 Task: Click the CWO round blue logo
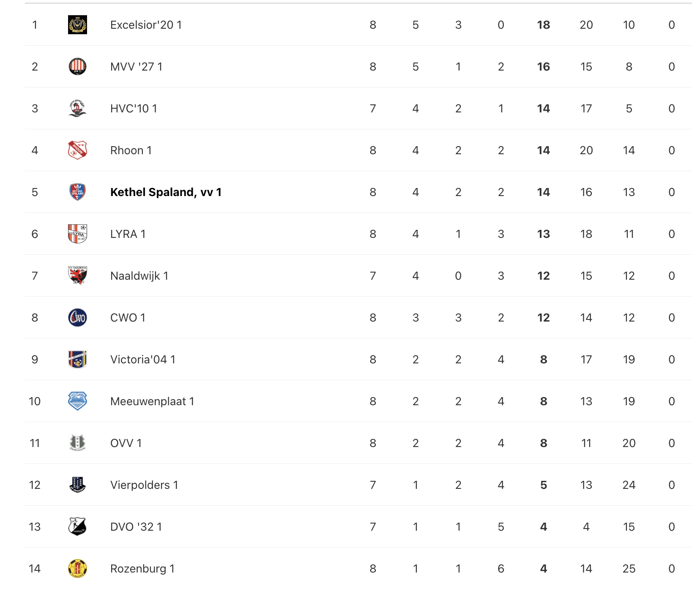77,318
